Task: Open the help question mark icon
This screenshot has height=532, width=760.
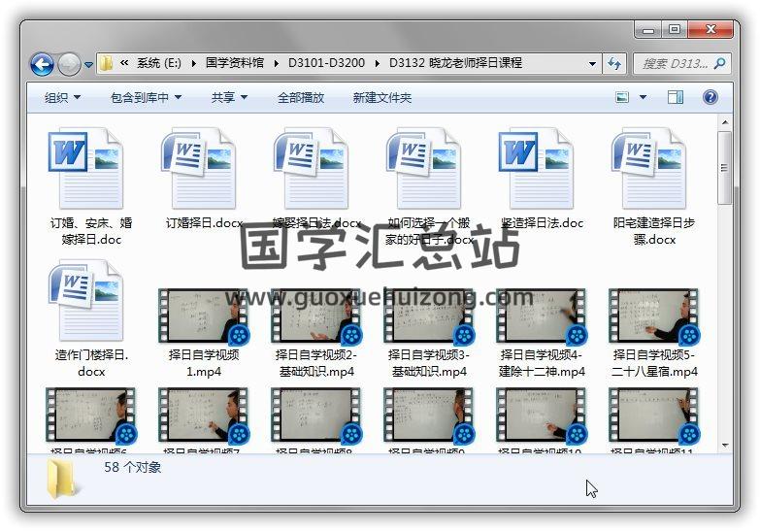Action: coord(710,97)
